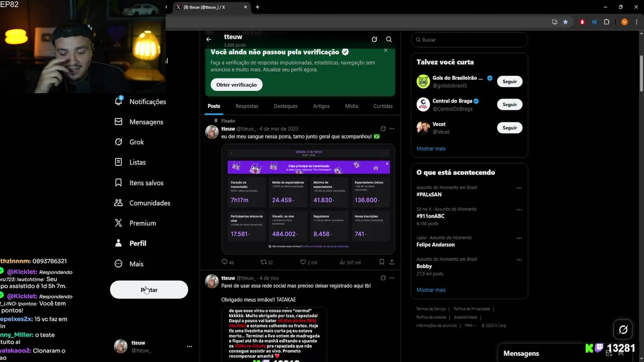Follow Gols do Brasileirão

510,81
